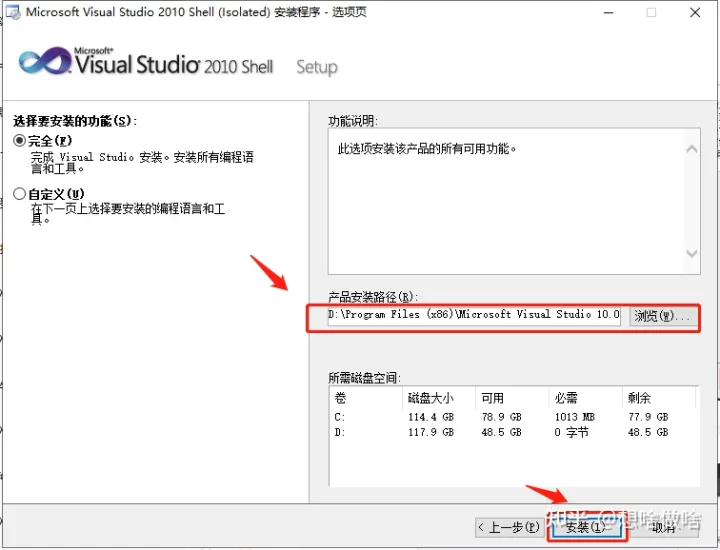Choose the 自定义(U) custom install option
Viewport: 720px width, 550px height.
(19, 194)
